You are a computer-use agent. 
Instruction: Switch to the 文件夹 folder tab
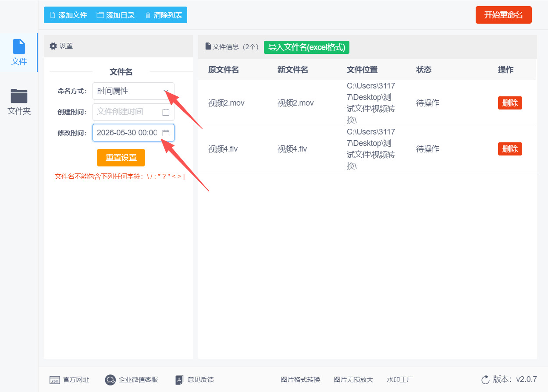(x=19, y=102)
